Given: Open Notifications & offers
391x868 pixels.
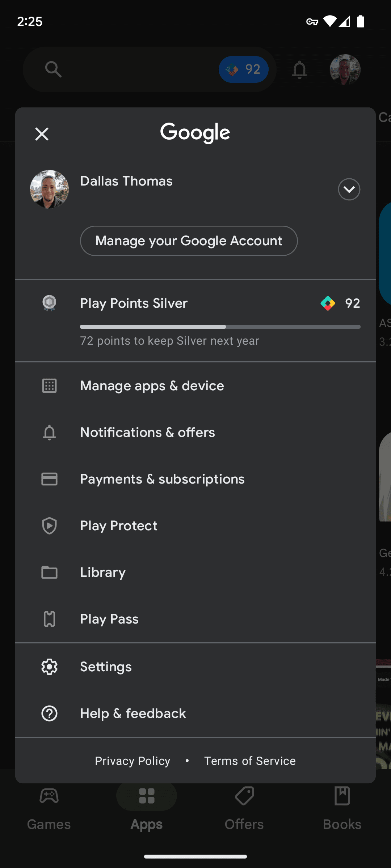Looking at the screenshot, I should pyautogui.click(x=195, y=433).
